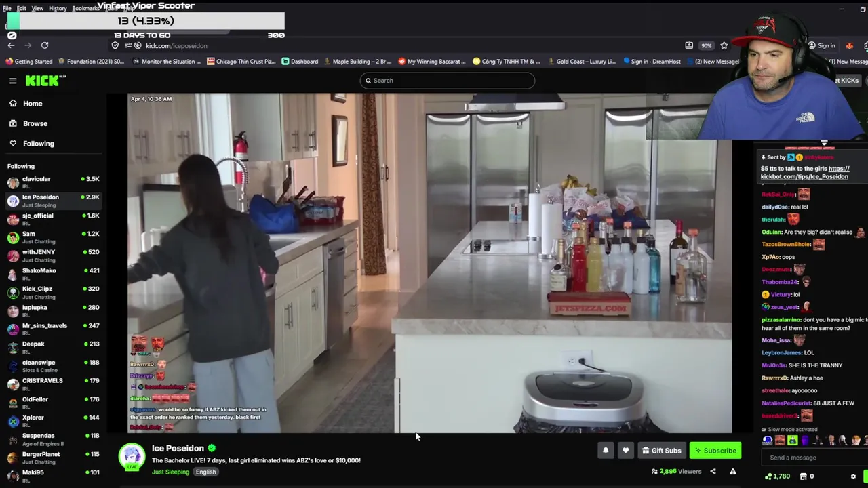Open File menu in browser
This screenshot has width=868, height=488.
tap(7, 9)
